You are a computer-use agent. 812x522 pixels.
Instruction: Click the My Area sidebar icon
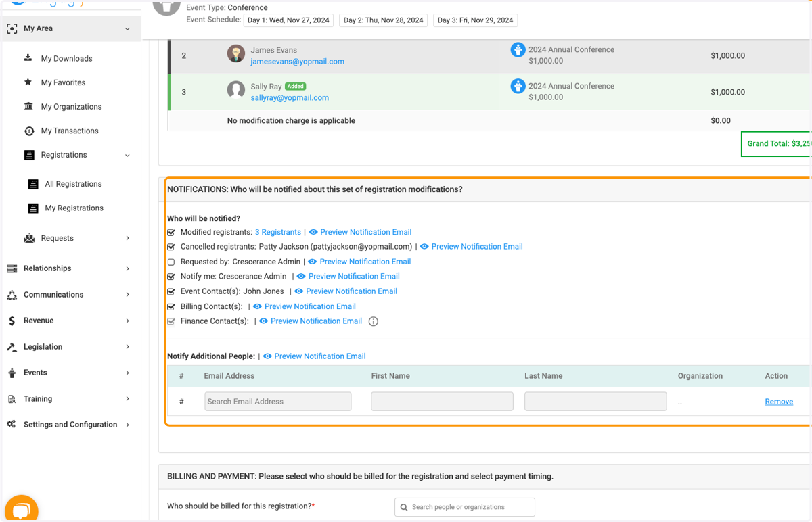pyautogui.click(x=12, y=29)
